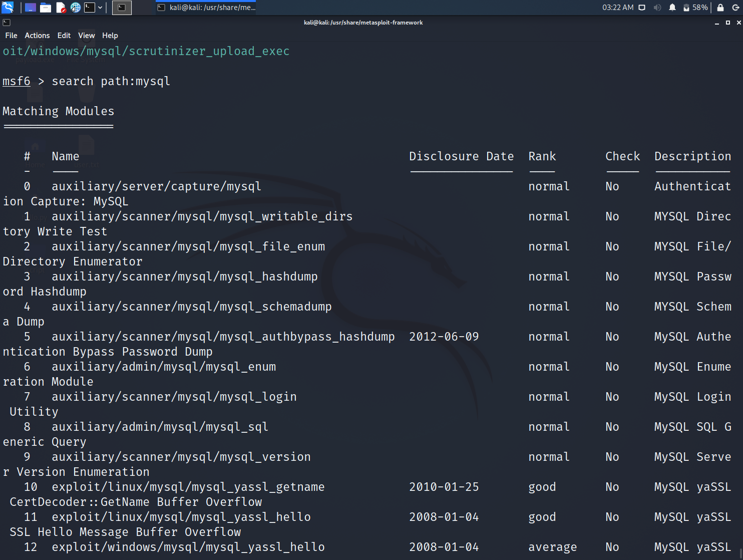Viewport: 743px width, 560px height.
Task: Click the 2012-06-09 disclosure date
Action: point(444,337)
